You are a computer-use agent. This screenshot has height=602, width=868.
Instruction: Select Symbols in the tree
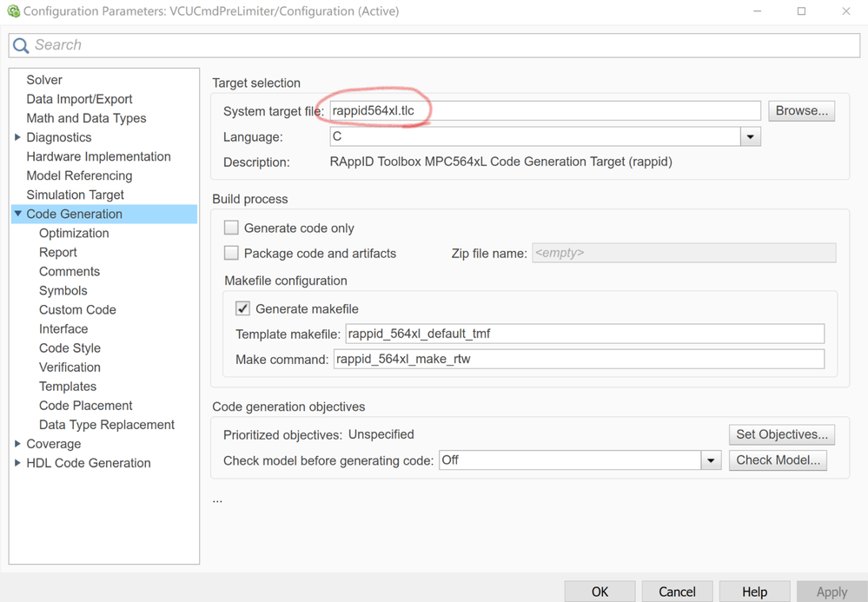pyautogui.click(x=63, y=291)
